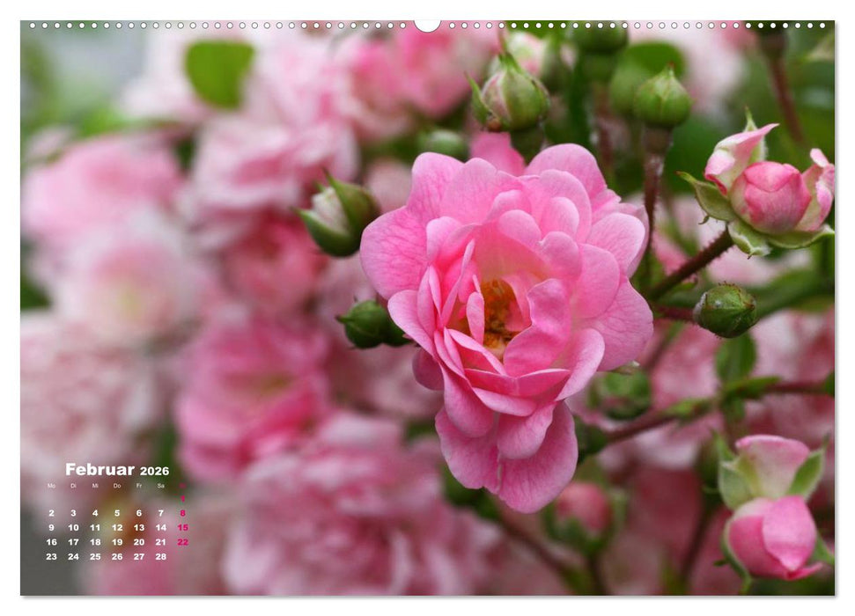
Task: Select the date 28 on the calendar
Action: tap(160, 557)
